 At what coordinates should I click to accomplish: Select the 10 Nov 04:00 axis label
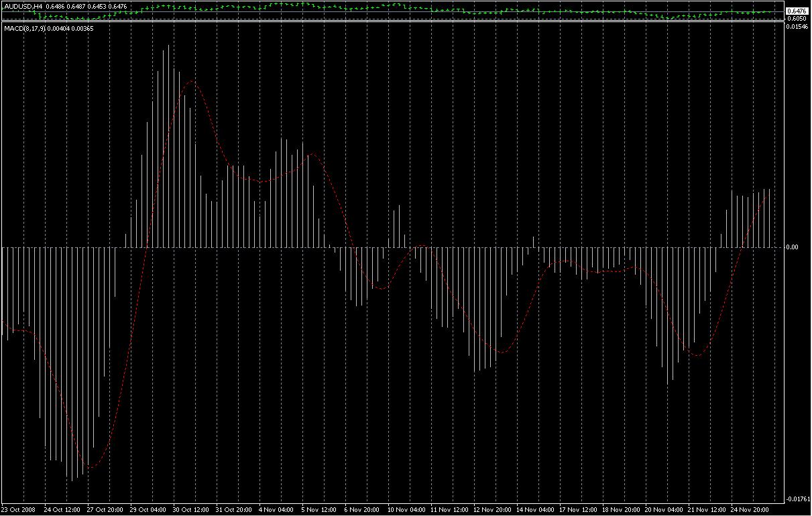(x=408, y=509)
